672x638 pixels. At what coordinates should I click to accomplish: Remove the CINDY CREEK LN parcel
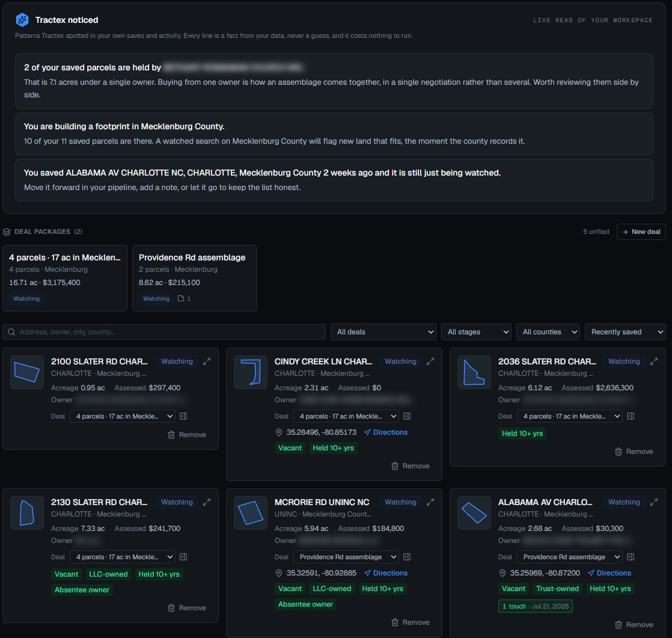[411, 466]
